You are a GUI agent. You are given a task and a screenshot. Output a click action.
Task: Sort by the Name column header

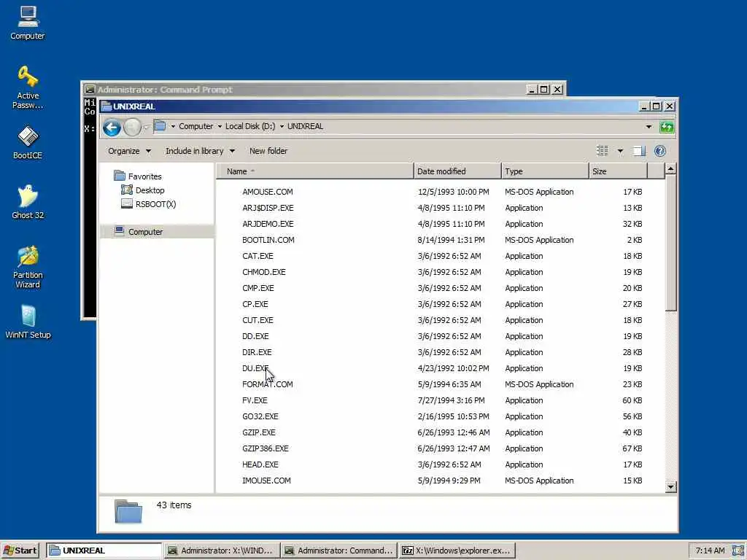315,171
